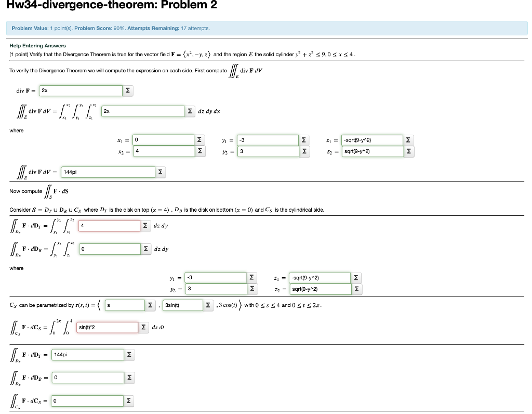532x414 pixels.
Task: Select the F·dDв integrand field containing 0
Action: (x=111, y=249)
